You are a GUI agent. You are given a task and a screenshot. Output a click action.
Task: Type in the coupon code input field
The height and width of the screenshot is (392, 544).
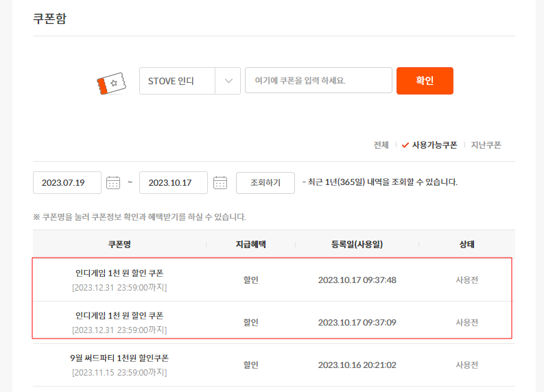tap(318, 81)
